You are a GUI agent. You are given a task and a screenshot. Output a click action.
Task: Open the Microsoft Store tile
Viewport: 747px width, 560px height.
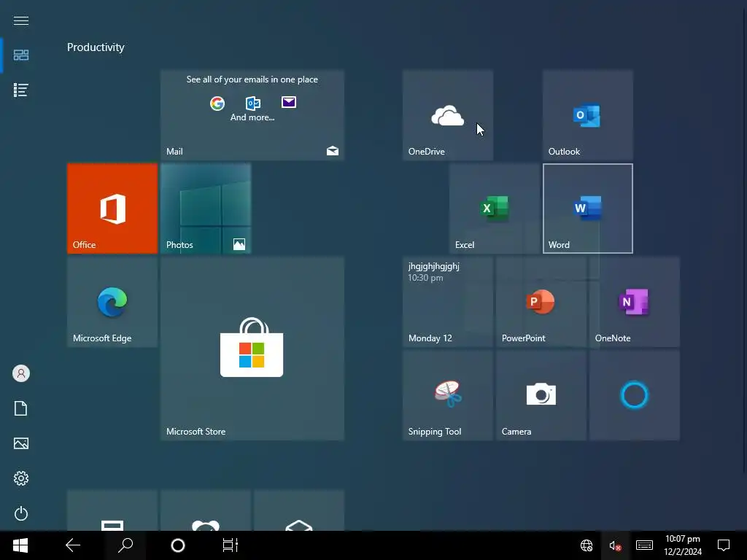pyautogui.click(x=252, y=349)
